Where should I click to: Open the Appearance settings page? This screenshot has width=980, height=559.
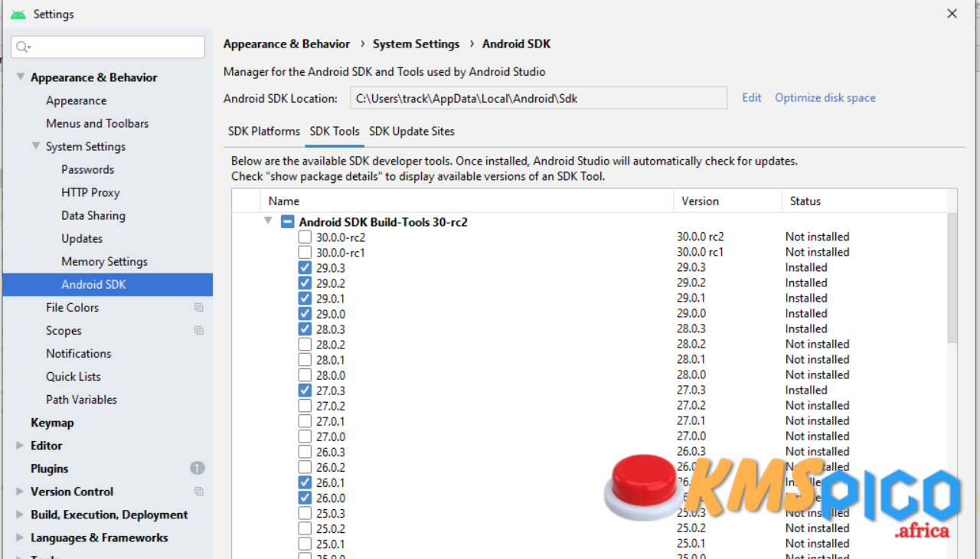[76, 101]
